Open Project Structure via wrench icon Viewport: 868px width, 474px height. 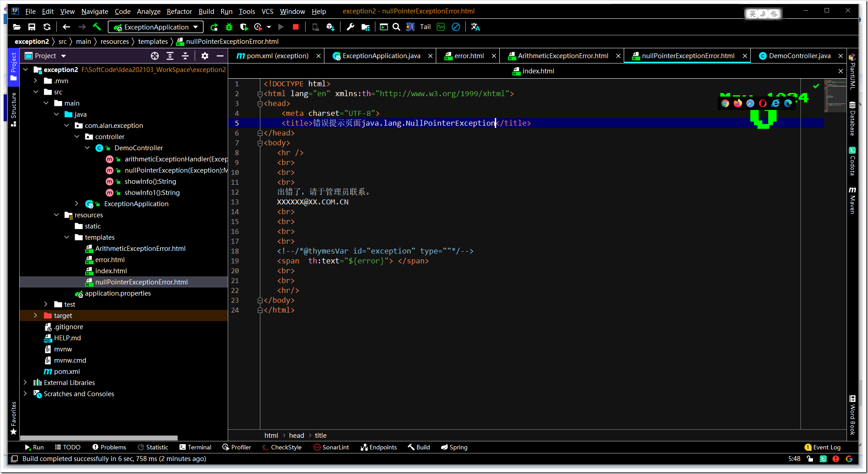tap(350, 27)
